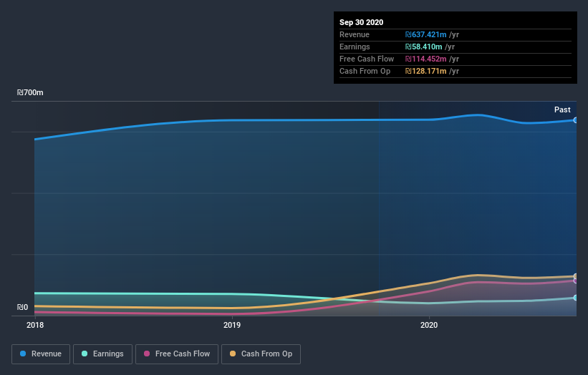Image resolution: width=588 pixels, height=375 pixels.
Task: Click the Free Cash Flow tooltip label
Action: [x=367, y=59]
